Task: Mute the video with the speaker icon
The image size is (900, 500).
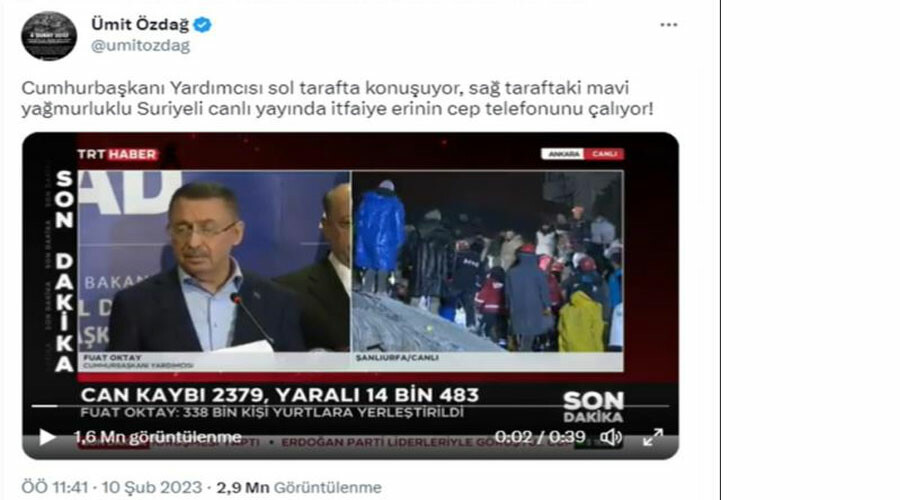Action: pyautogui.click(x=611, y=437)
